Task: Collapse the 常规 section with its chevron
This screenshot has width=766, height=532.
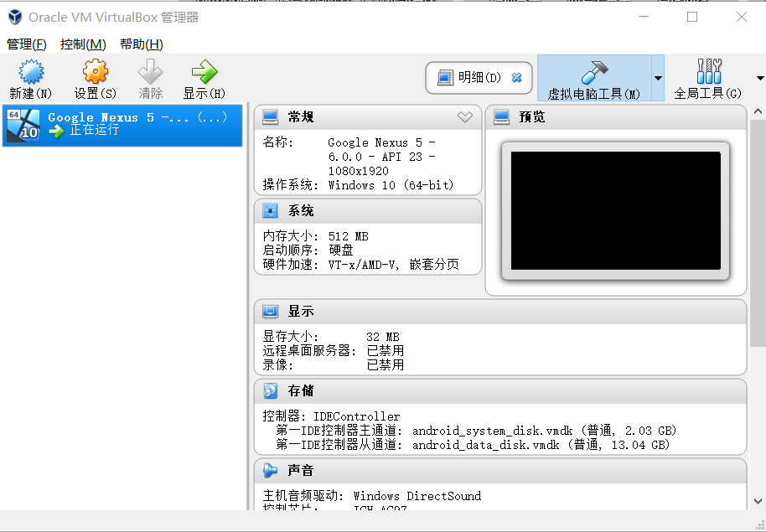Action: 465,116
